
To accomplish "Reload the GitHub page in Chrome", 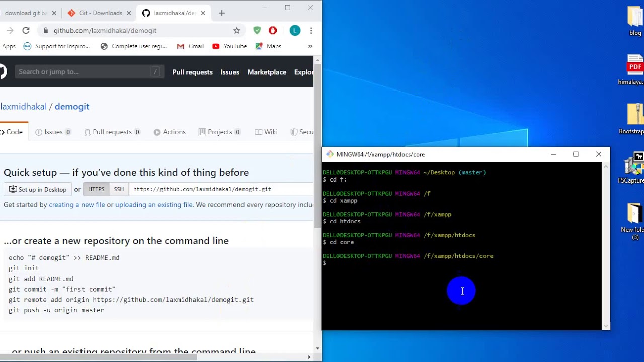I will (26, 30).
